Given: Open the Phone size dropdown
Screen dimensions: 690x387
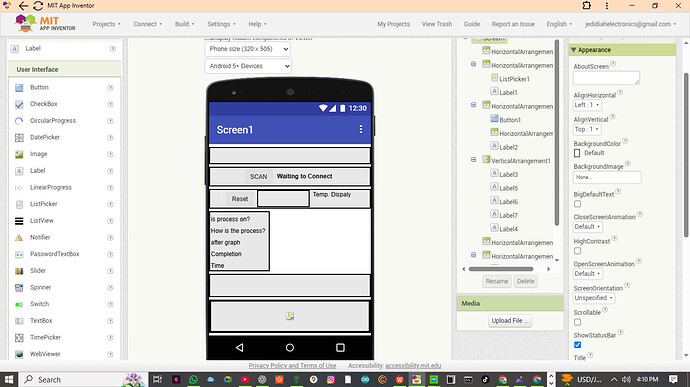Looking at the screenshot, I should point(248,49).
